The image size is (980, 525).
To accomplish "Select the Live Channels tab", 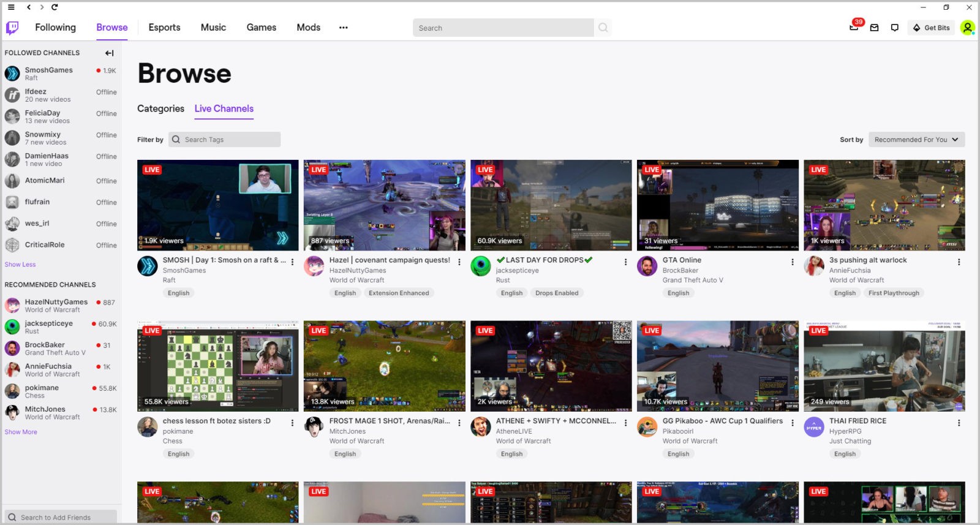I will [x=224, y=108].
